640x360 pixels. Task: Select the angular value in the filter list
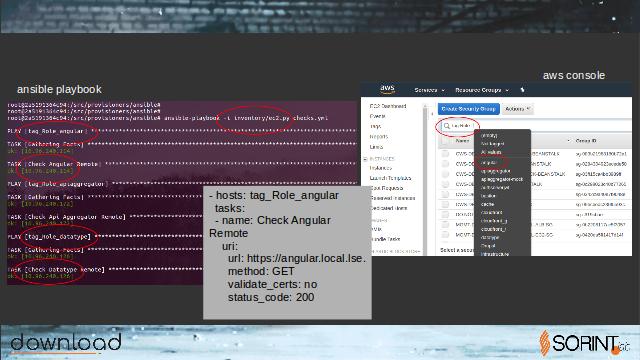click(489, 162)
